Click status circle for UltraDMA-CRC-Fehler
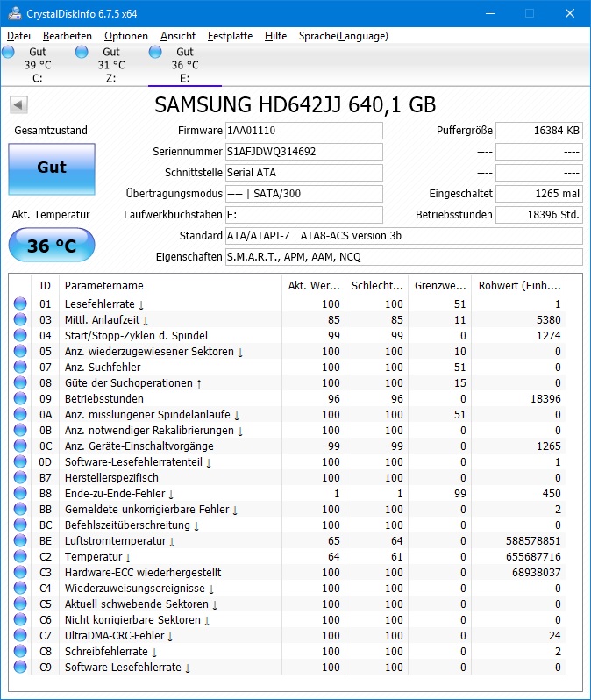Image resolution: width=591 pixels, height=700 pixels. [20, 635]
